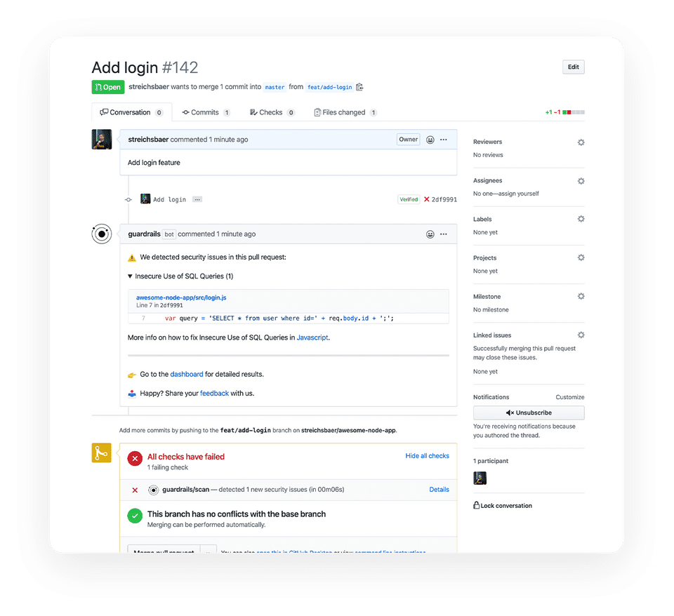Open Labels settings gear
The height and width of the screenshot is (616, 674).
pos(581,219)
